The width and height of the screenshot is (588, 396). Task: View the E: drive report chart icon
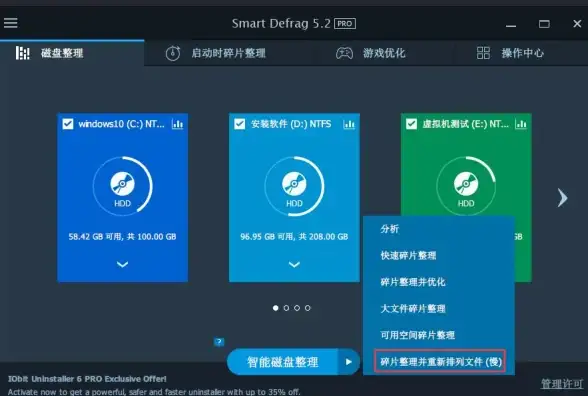click(x=521, y=124)
